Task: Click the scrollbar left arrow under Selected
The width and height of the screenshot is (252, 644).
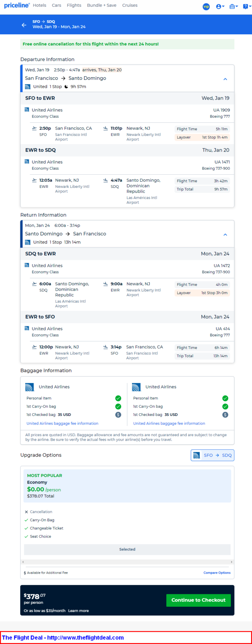Action: point(23,562)
